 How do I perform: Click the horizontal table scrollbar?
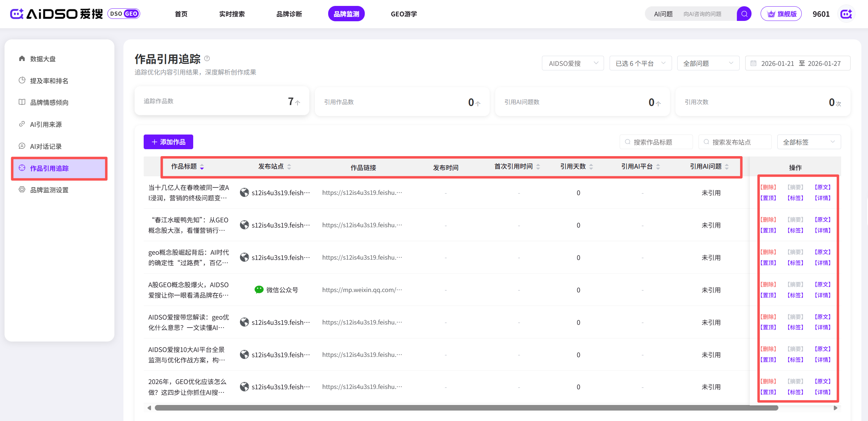466,408
